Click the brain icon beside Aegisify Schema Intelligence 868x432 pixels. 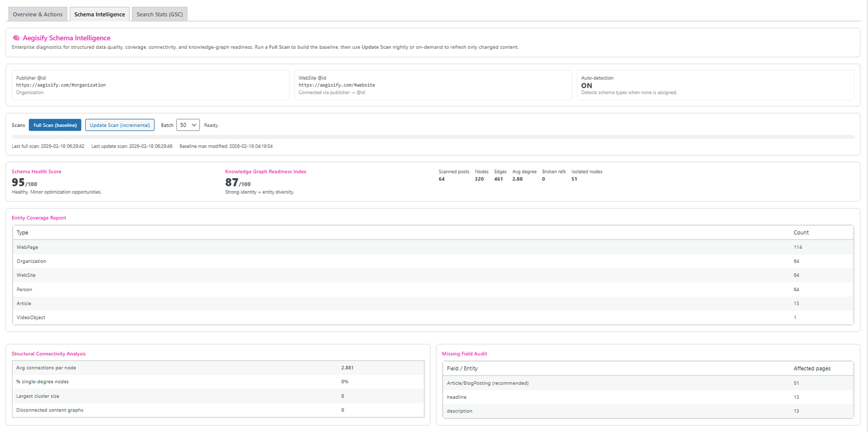(x=16, y=38)
